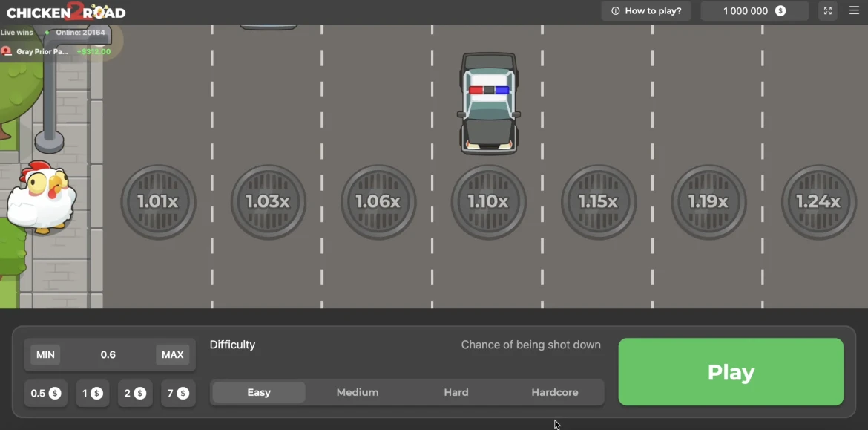Viewport: 868px width, 430px height.
Task: Click the 1.06x manhole multiplier
Action: tap(378, 202)
